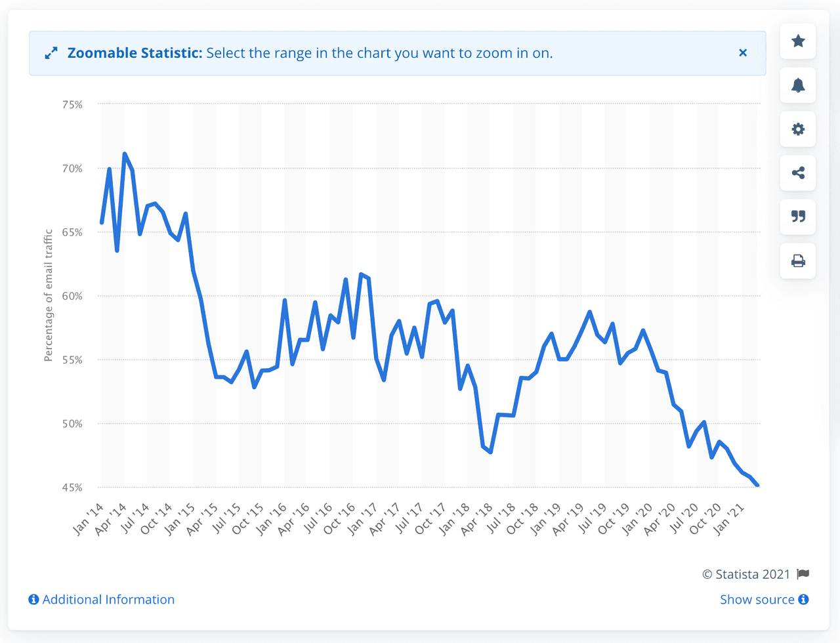
Task: Click the Oct '17 x-axis label
Action: tap(432, 518)
